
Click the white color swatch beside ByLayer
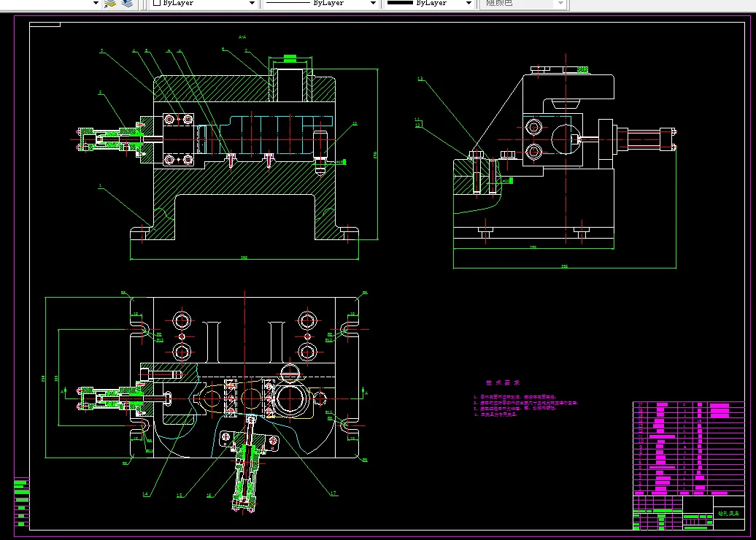[157, 4]
